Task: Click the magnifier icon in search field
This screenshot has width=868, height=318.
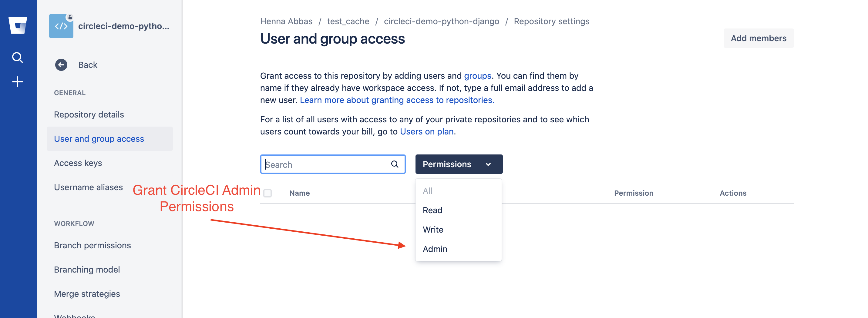Action: click(x=395, y=164)
